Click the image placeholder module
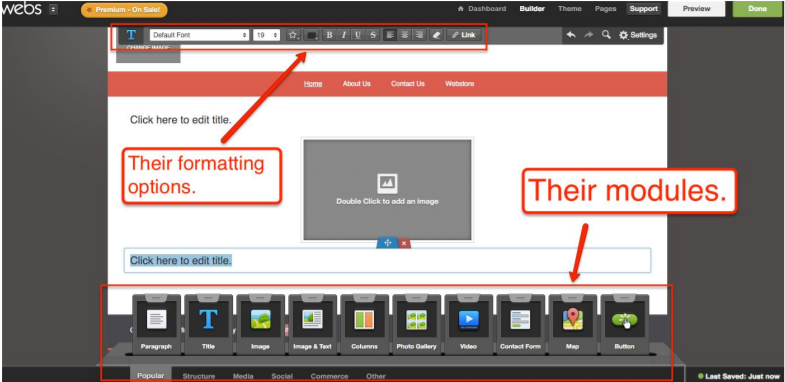The image size is (785, 382). [387, 190]
